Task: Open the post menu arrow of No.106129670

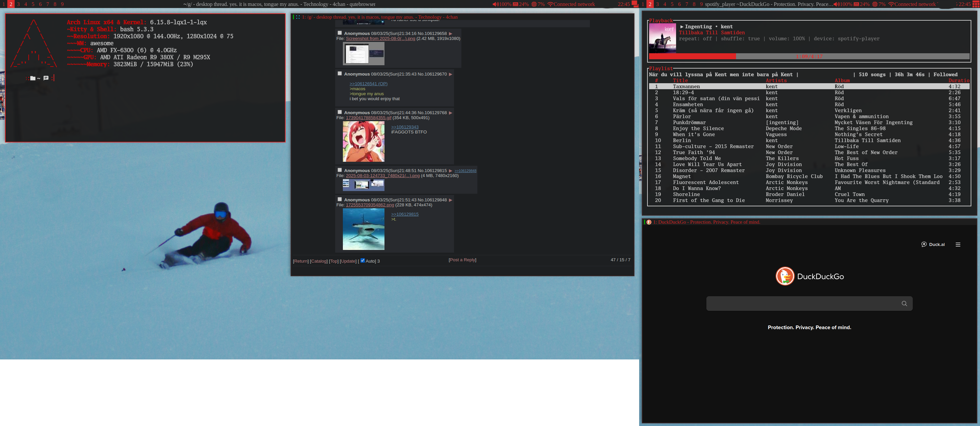Action: point(450,75)
